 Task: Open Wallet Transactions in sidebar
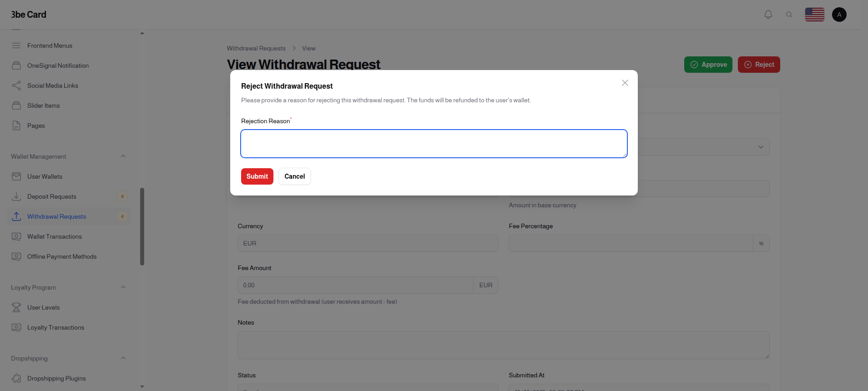click(69, 236)
